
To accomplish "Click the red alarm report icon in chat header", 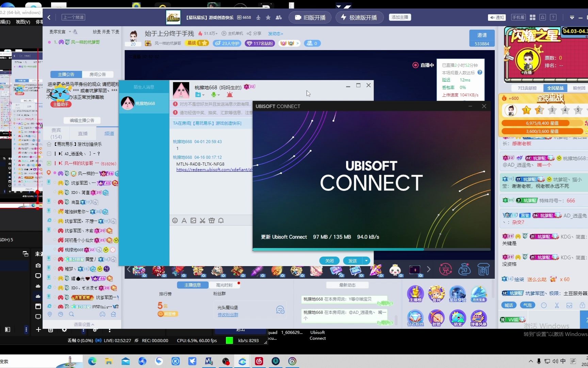I will (x=230, y=95).
